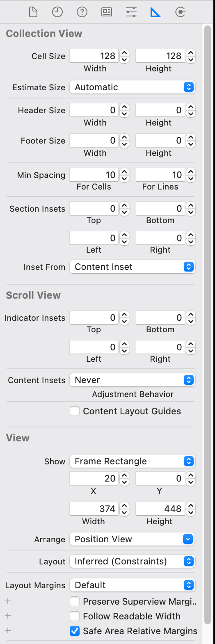Add variation for Safe Area Relative Margins
Image resolution: width=215 pixels, height=644 pixels.
(8, 630)
